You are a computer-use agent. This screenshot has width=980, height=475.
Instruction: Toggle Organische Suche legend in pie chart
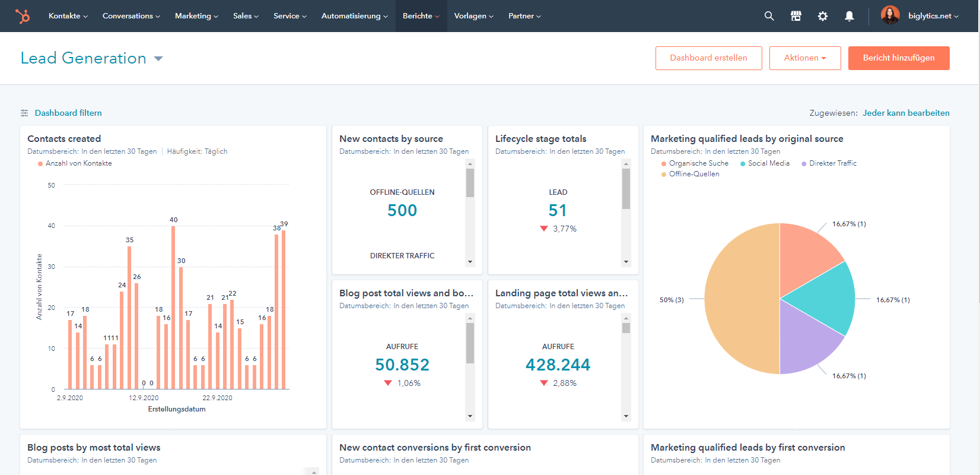(698, 163)
